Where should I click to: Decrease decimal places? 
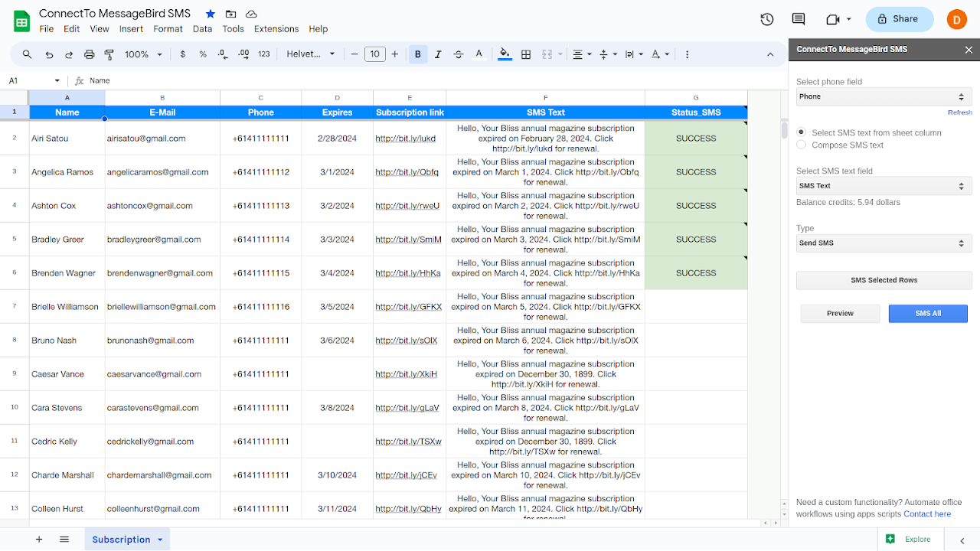(x=223, y=54)
